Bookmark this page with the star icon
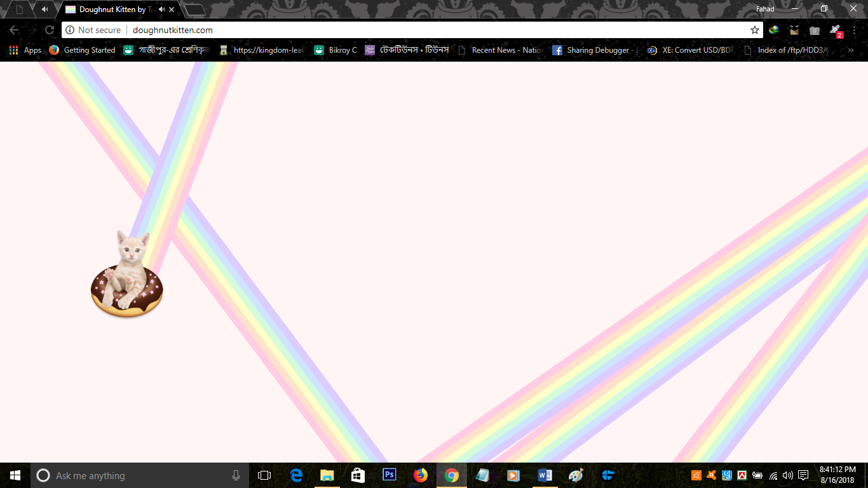 point(755,30)
